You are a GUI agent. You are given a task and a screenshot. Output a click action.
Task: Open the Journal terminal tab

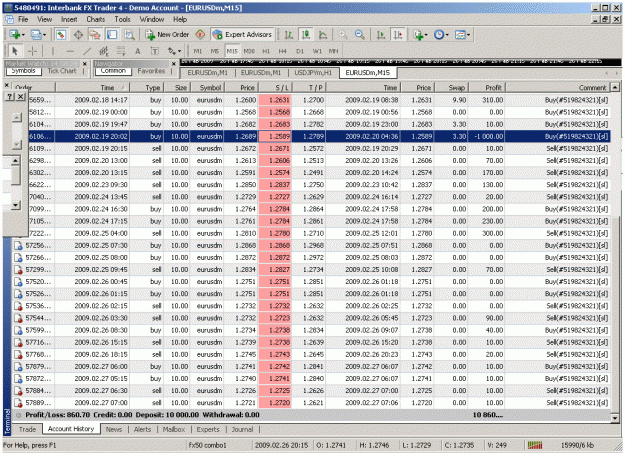[242, 429]
